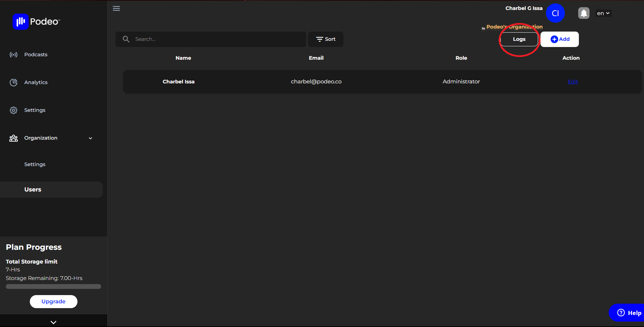
Task: Click the Storage Remaining: 7.00-Hrs text
Action: pyautogui.click(x=44, y=278)
